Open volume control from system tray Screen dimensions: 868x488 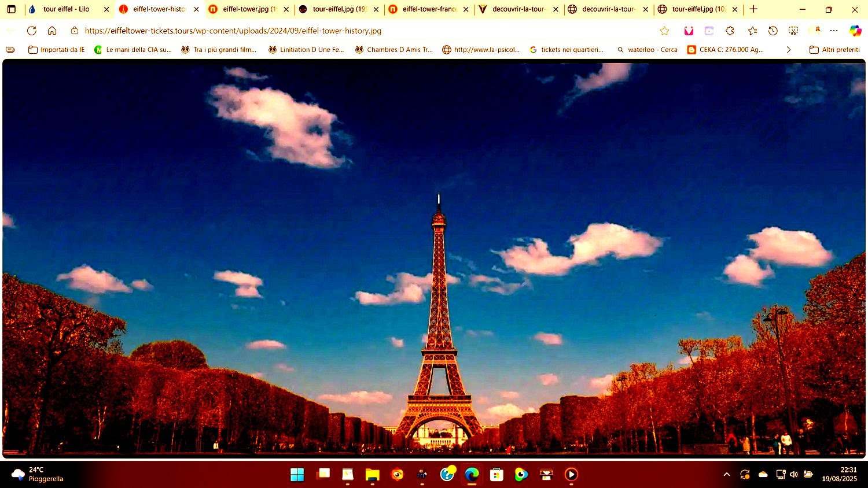[793, 474]
